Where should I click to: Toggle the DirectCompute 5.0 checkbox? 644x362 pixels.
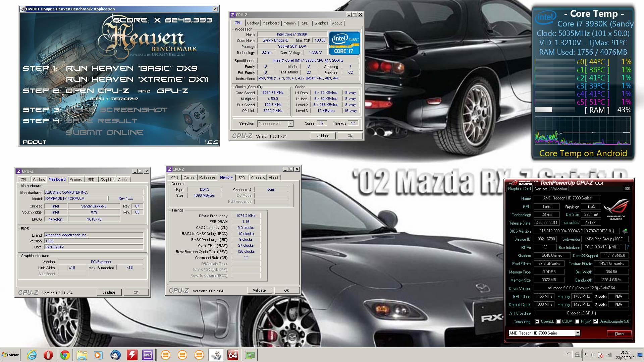[x=595, y=321]
